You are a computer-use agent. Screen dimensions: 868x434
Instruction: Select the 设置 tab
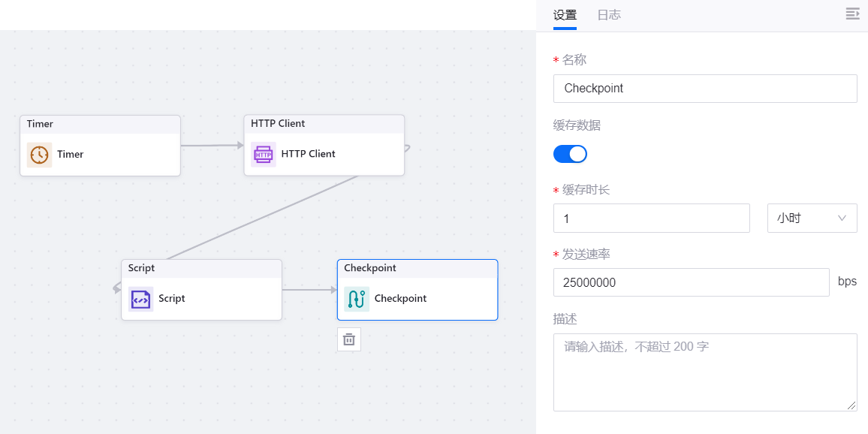[565, 15]
